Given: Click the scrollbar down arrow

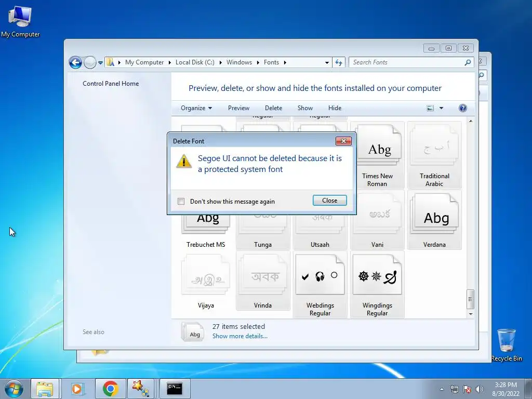Looking at the screenshot, I should [470, 314].
